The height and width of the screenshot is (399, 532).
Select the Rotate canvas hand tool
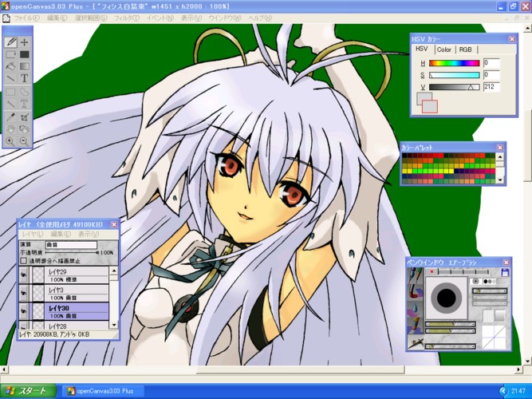25,129
